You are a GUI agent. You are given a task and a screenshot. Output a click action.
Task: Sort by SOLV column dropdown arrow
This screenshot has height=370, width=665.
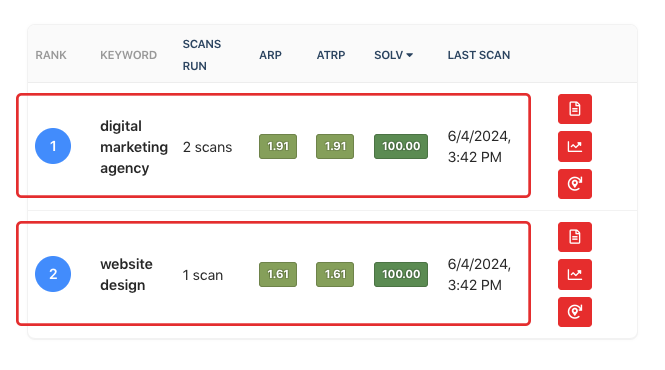click(409, 55)
